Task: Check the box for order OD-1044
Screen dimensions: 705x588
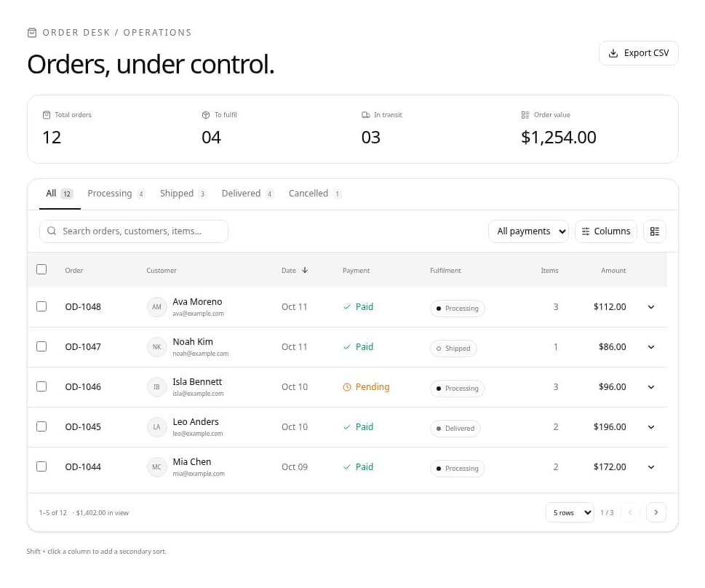Action: tap(41, 467)
